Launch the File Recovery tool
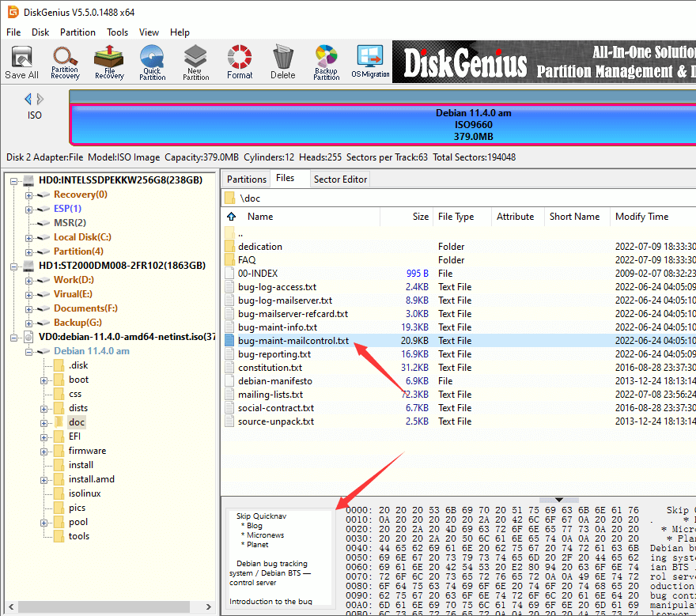Screen dimensions: 696x616 point(109,62)
